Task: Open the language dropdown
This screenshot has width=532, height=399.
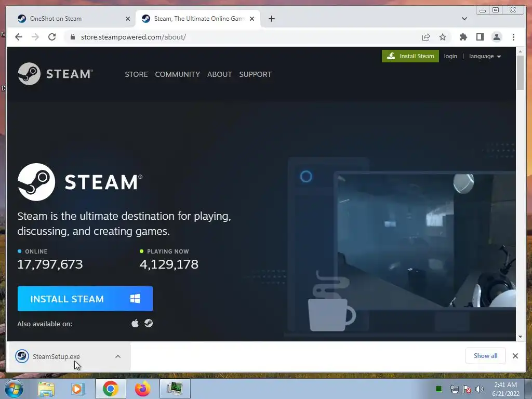Action: [485, 56]
